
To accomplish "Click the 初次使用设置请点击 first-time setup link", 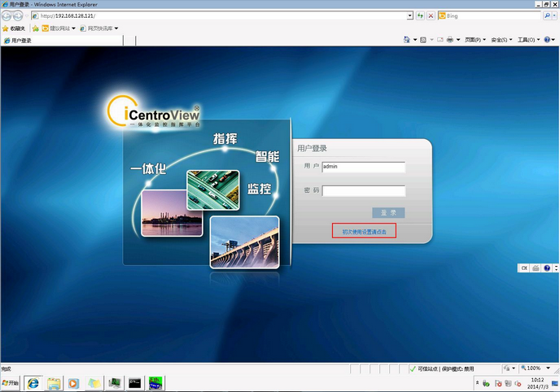I will point(364,232).
